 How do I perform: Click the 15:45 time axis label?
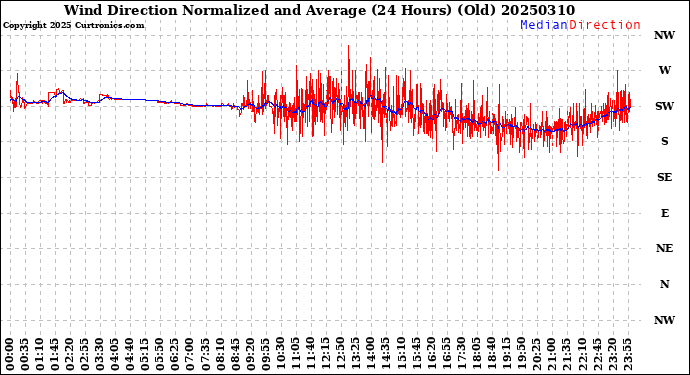click(416, 354)
